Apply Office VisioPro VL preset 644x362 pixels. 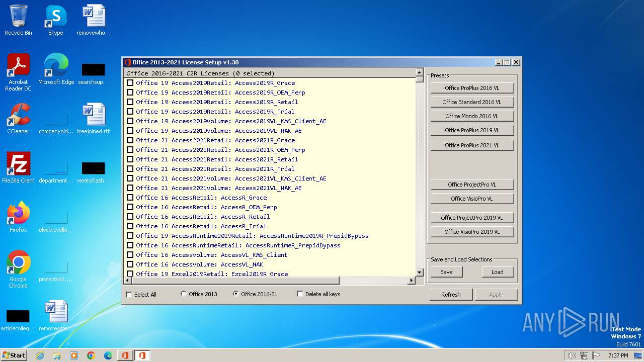[472, 199]
